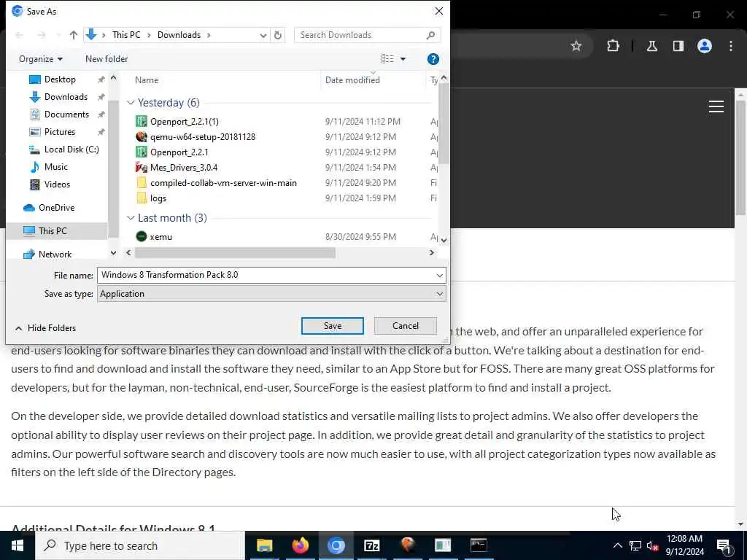Click the New folder button
747x560 pixels.
(107, 59)
